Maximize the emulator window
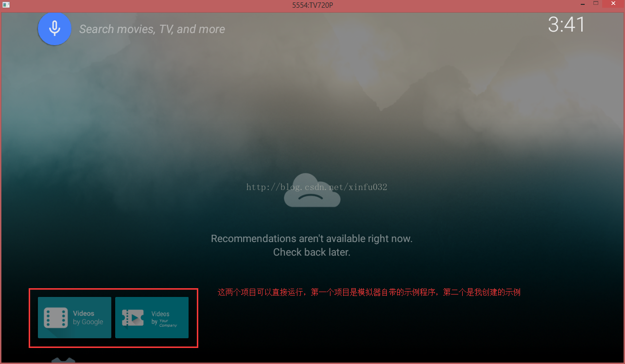The image size is (625, 364). pyautogui.click(x=595, y=4)
